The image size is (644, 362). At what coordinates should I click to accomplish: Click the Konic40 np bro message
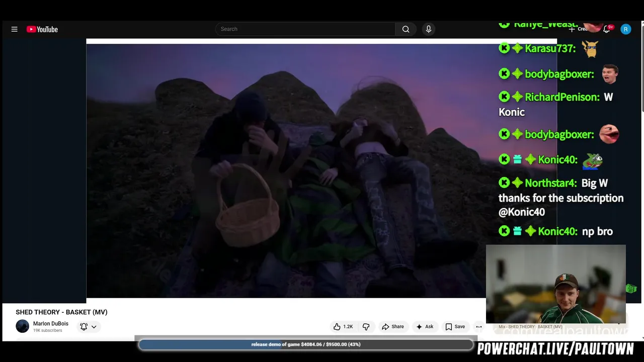(x=556, y=231)
